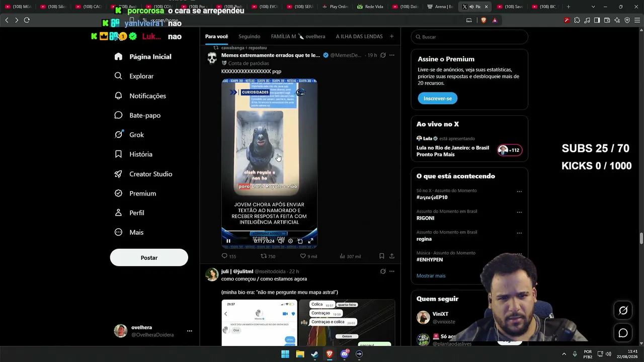This screenshot has height=362, width=644.
Task: Open the Brave main hamburger menu
Action: (x=637, y=20)
